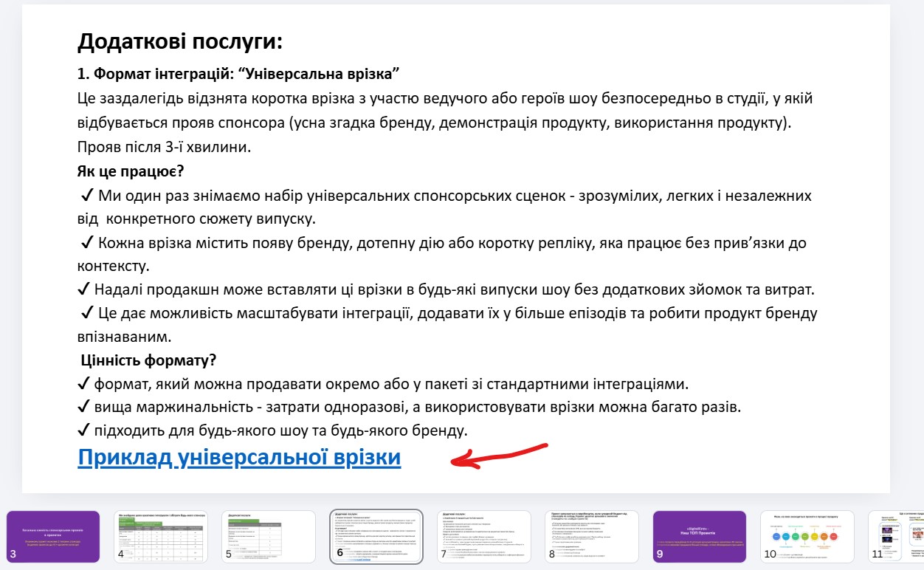Open slide 4 thumbnail in the filmstrip
Viewport: 924px width, 570px height.
click(161, 537)
